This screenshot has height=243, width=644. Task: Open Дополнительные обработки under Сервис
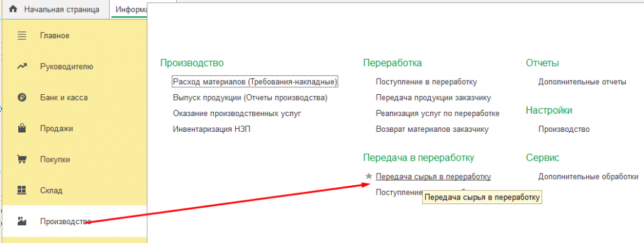588,176
